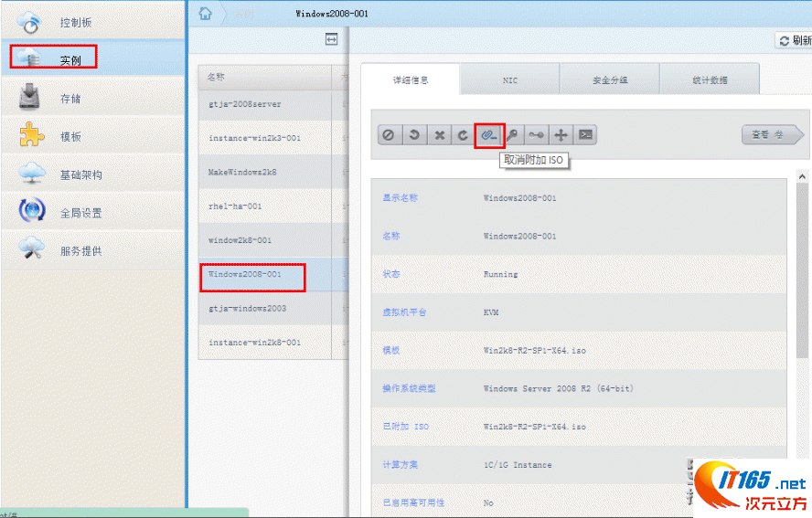812x518 pixels.
Task: Click the 名称 column header in list
Action: pyautogui.click(x=264, y=77)
